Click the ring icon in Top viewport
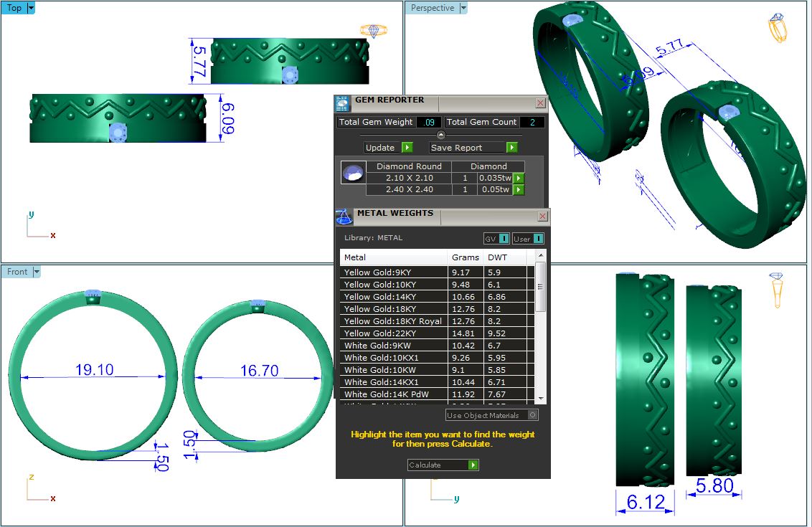The height and width of the screenshot is (527, 812). (374, 31)
